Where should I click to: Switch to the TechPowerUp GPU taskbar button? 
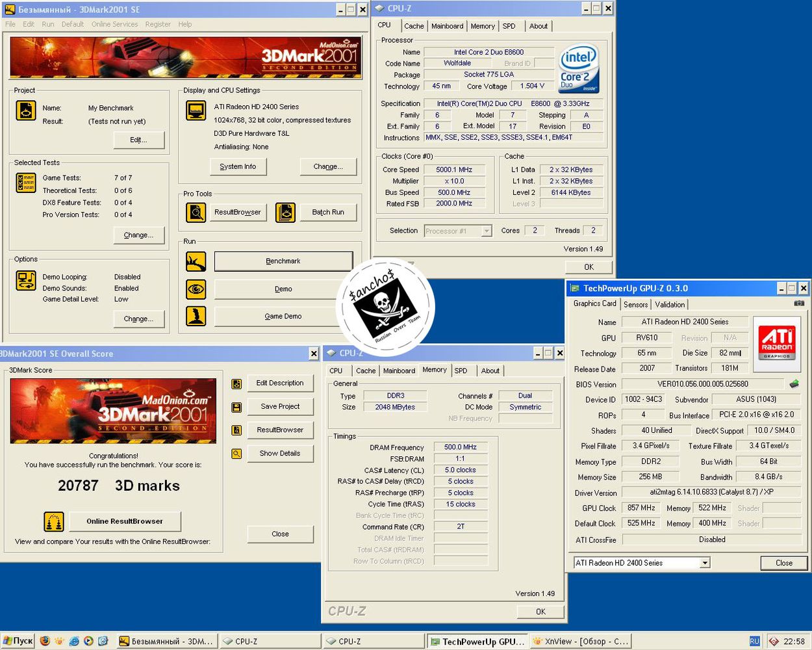tap(477, 641)
